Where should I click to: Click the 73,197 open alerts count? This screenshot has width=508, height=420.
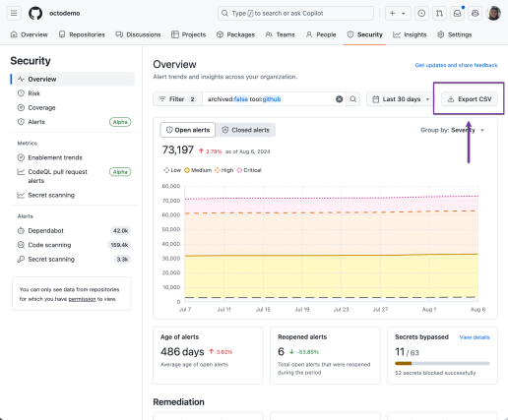click(x=178, y=150)
